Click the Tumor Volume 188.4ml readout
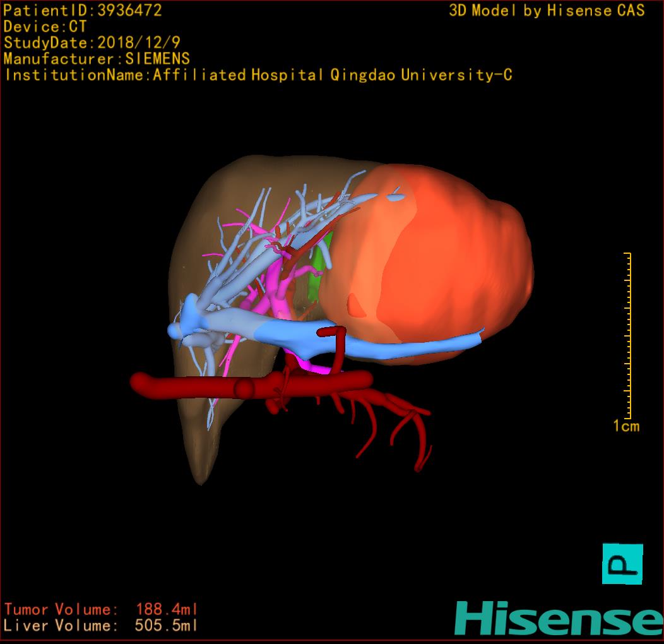This screenshot has width=664, height=644. pyautogui.click(x=101, y=609)
